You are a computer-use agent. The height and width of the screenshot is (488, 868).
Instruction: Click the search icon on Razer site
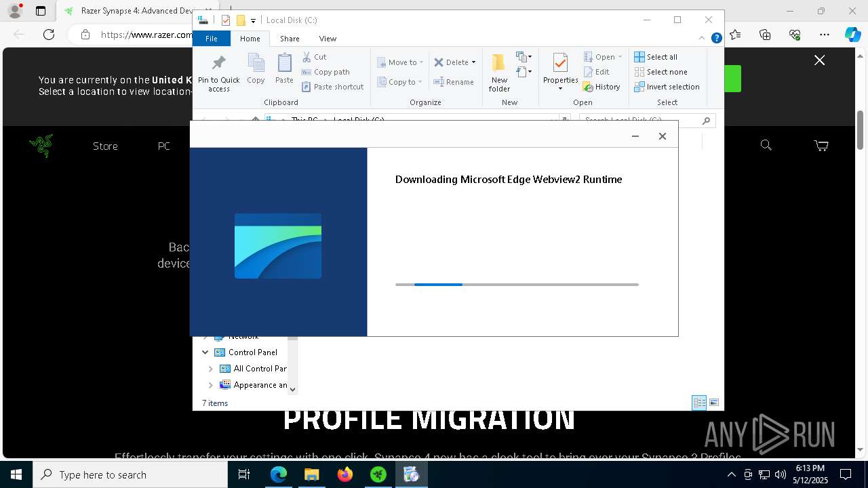(766, 145)
